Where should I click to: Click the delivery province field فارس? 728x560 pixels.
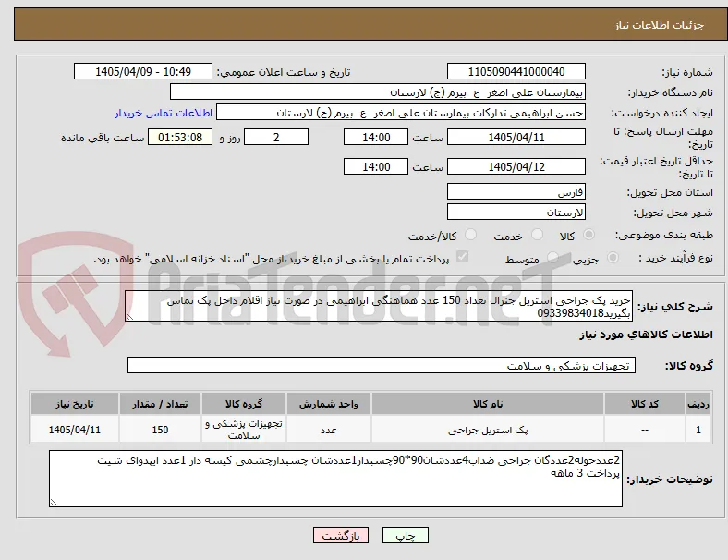coord(516,192)
